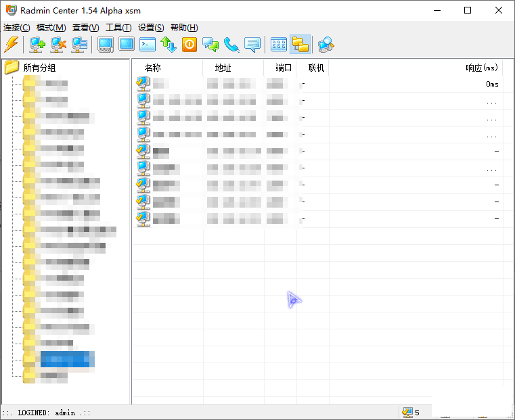The height and width of the screenshot is (420, 515).
Task: Add a new computer using the green plus icon
Action: tap(37, 44)
